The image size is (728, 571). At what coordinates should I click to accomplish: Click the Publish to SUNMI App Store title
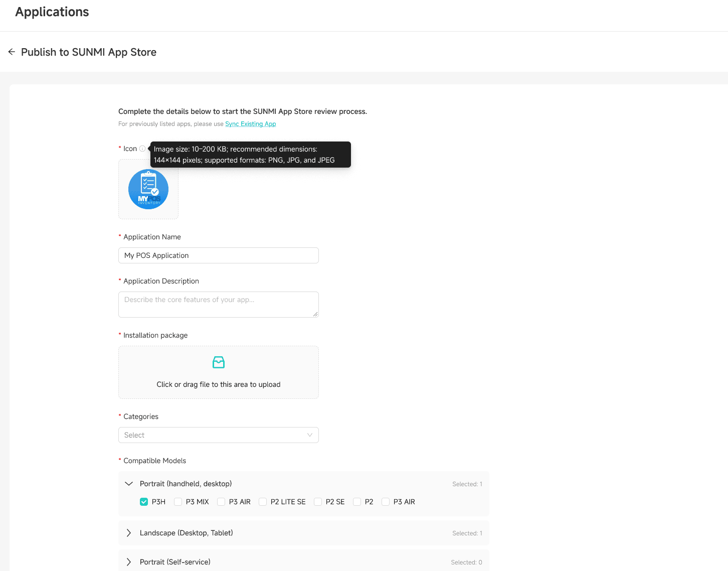click(x=89, y=52)
